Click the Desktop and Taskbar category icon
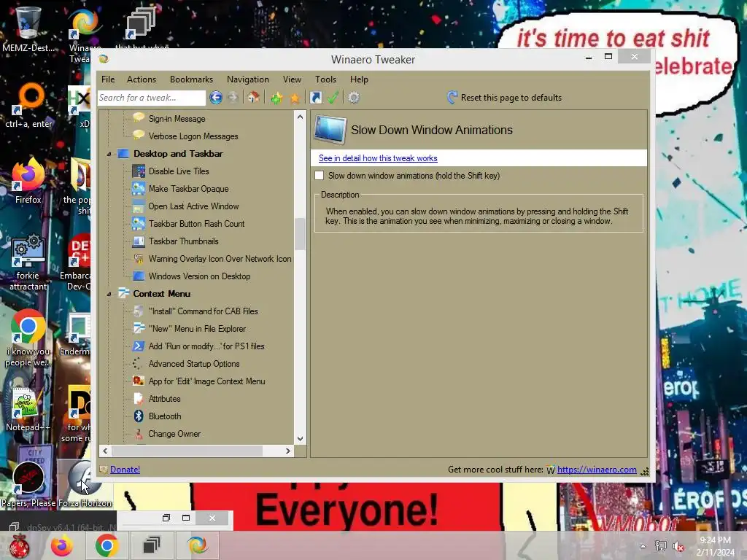This screenshot has width=747, height=560. pos(123,153)
